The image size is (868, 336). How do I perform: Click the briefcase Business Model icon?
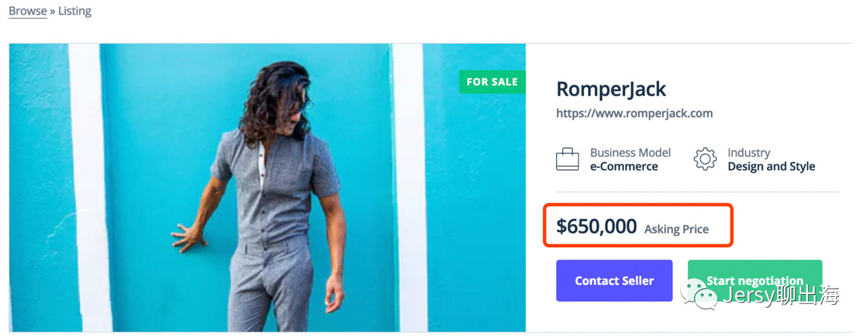pos(567,159)
